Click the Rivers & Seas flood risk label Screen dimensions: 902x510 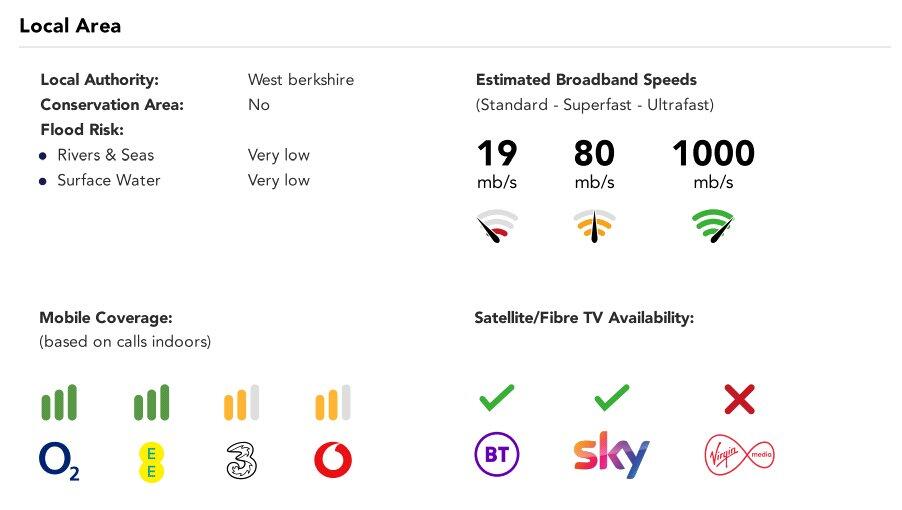105,155
